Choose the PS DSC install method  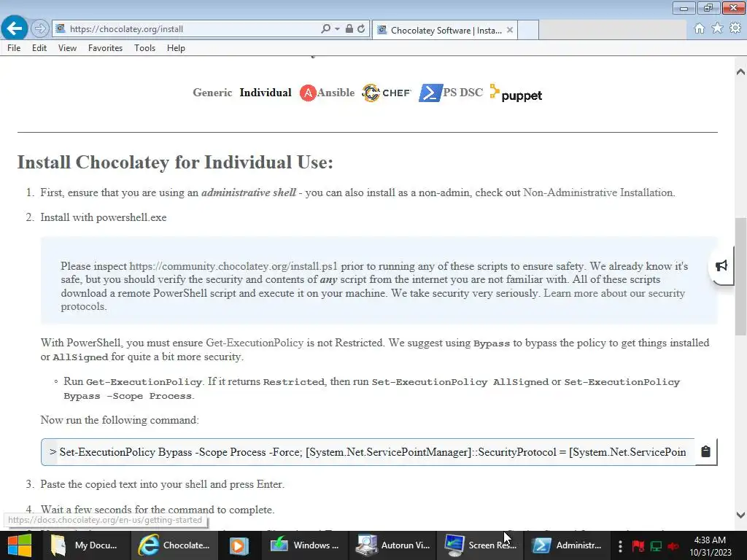(x=451, y=93)
